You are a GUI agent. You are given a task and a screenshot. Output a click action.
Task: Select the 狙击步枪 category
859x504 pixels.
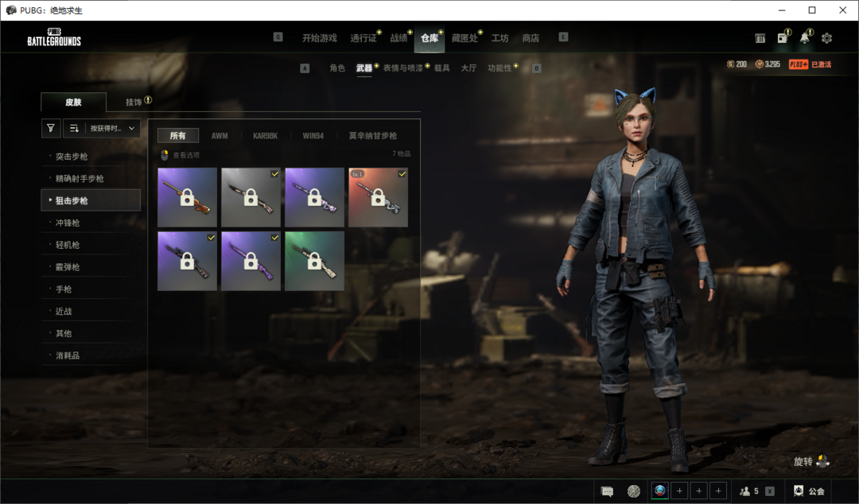coord(91,200)
